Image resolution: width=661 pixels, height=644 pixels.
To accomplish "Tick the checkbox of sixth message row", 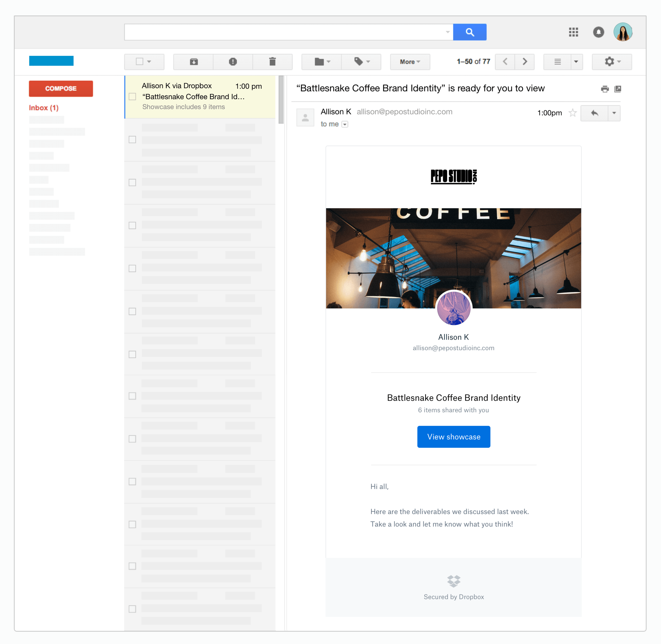I will point(132,312).
